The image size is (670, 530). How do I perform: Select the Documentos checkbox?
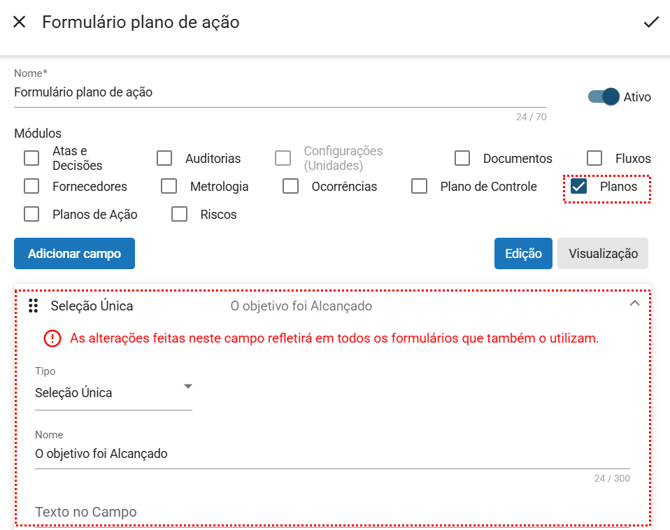coord(462,158)
